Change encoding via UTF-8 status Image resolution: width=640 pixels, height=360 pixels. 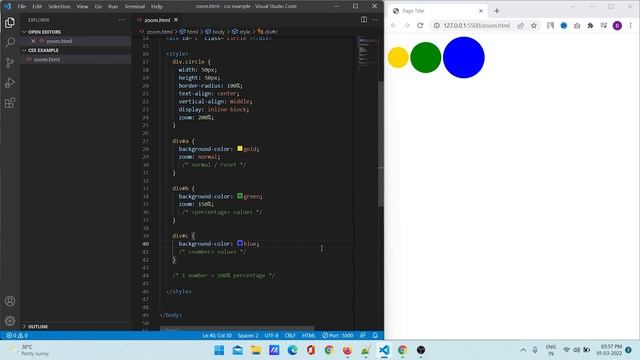pyautogui.click(x=271, y=336)
